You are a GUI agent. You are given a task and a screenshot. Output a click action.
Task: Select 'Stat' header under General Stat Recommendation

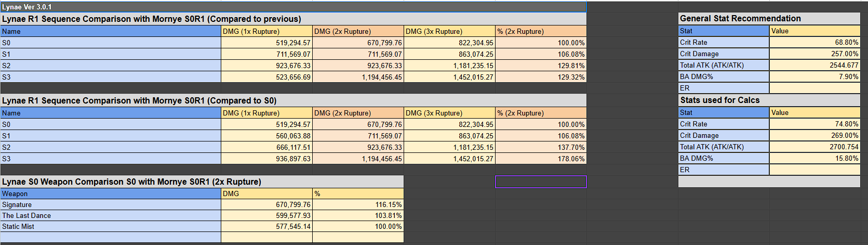(724, 31)
